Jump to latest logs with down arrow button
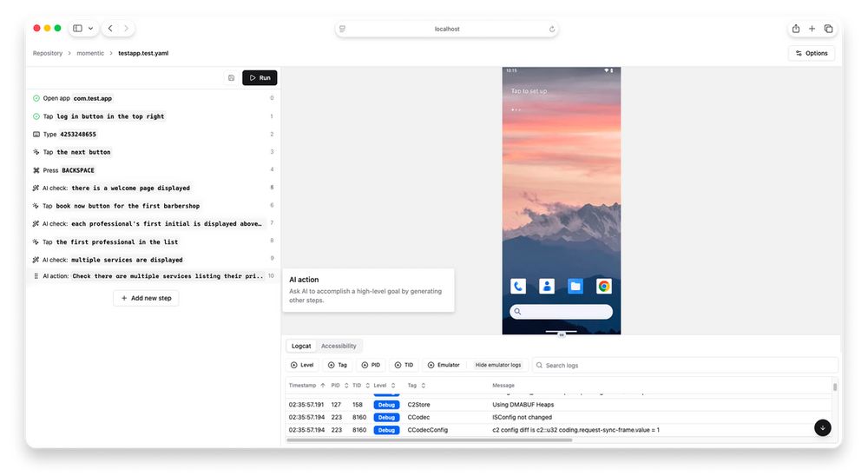 (x=823, y=427)
